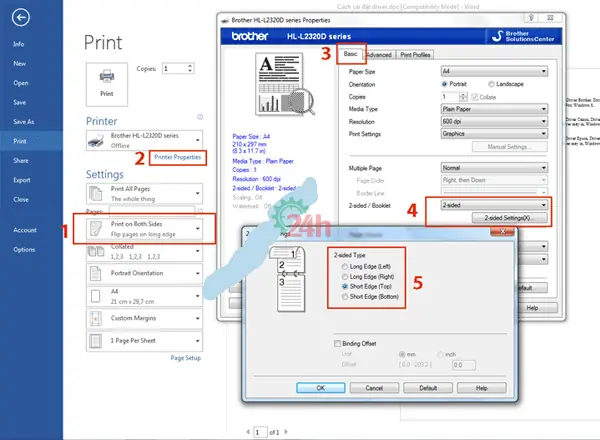
Task: Enable the Binding Offset checkbox
Action: pyautogui.click(x=337, y=344)
